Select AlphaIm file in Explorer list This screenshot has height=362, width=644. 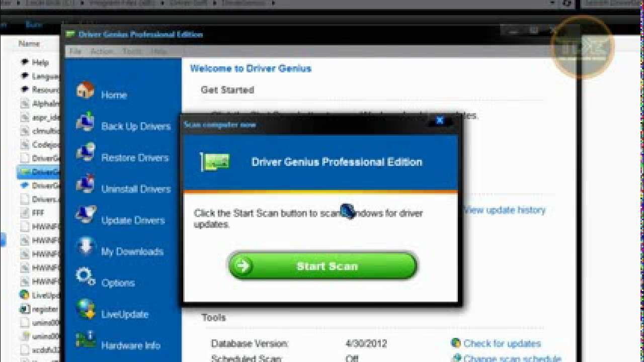tap(39, 104)
